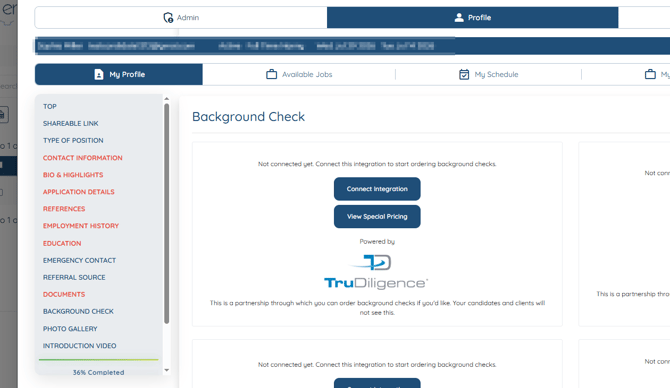Image resolution: width=670 pixels, height=388 pixels.
Task: Open Bio & Highlights section
Action: 73,175
